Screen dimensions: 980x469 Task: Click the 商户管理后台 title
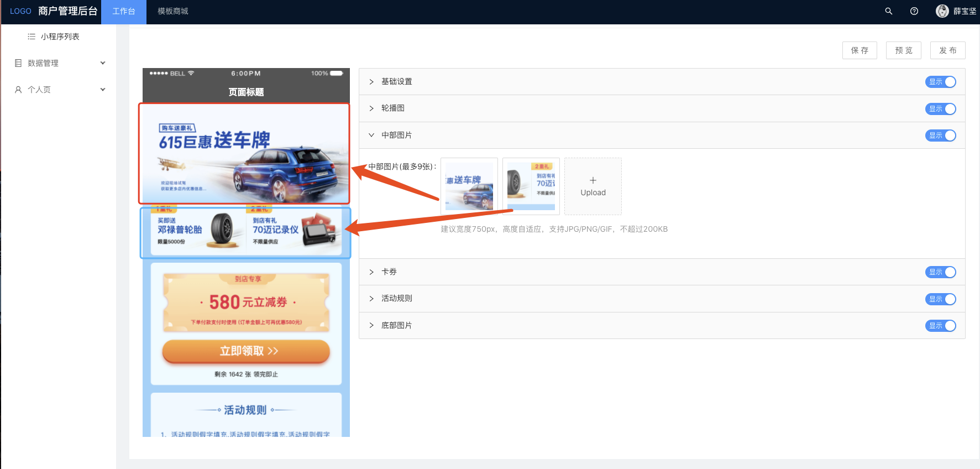68,11
